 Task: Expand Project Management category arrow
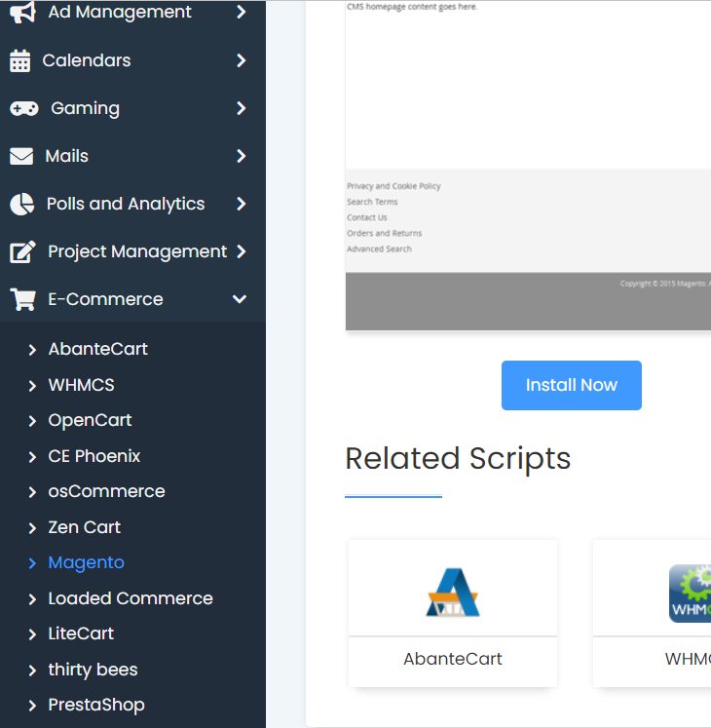[x=241, y=251]
